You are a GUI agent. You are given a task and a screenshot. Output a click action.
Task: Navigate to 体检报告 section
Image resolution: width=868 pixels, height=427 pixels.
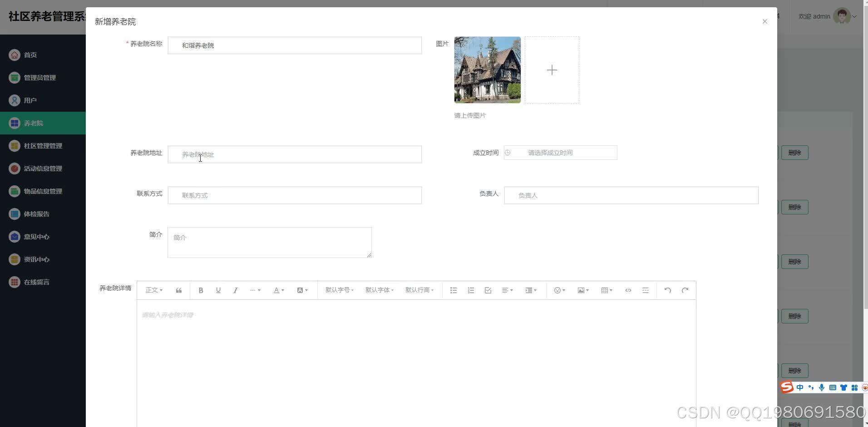tap(35, 213)
